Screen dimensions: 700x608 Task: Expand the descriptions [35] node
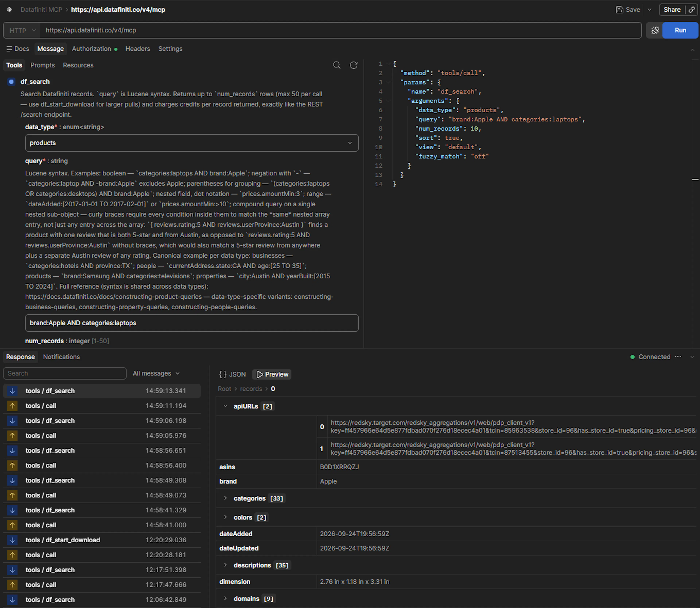point(225,565)
